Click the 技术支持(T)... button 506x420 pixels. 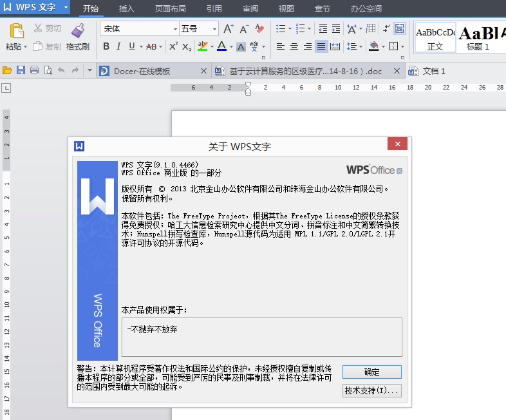point(371,390)
